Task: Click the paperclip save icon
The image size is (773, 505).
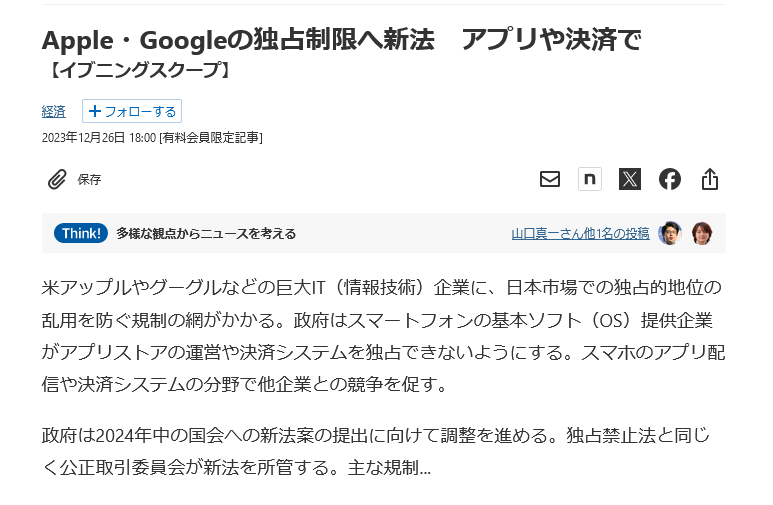Action: point(57,179)
